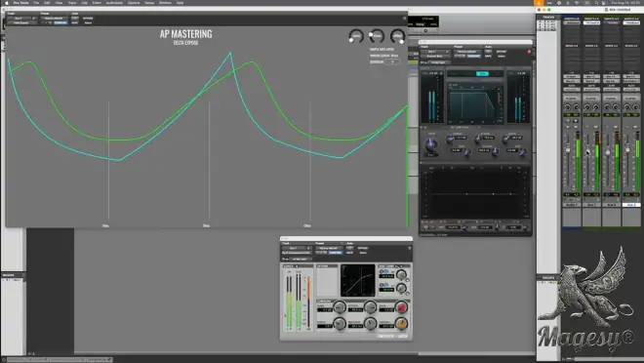Open the key input selector in the compressor plugin
Screen dimensions: 644x363
301,260
